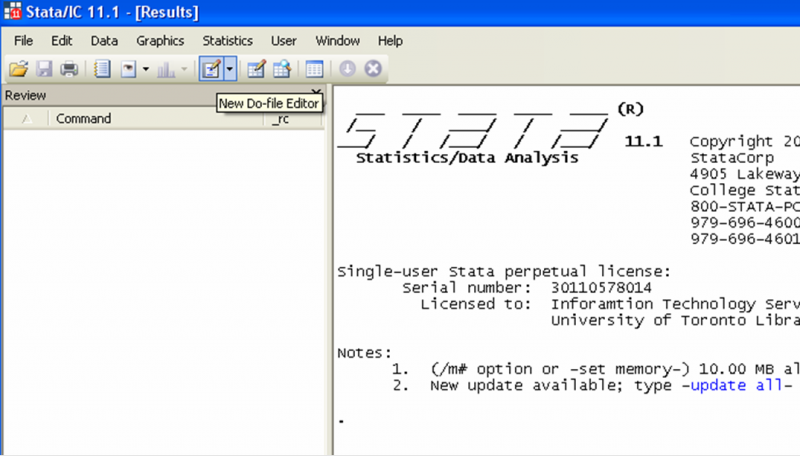This screenshot has height=456, width=800.
Task: Open the Variables Manager icon
Action: [314, 69]
